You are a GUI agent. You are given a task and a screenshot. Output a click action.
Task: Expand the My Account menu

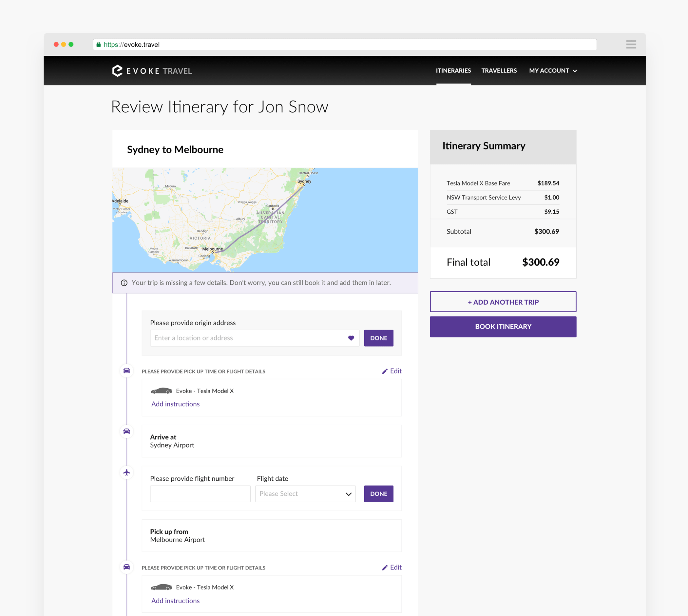(x=553, y=70)
